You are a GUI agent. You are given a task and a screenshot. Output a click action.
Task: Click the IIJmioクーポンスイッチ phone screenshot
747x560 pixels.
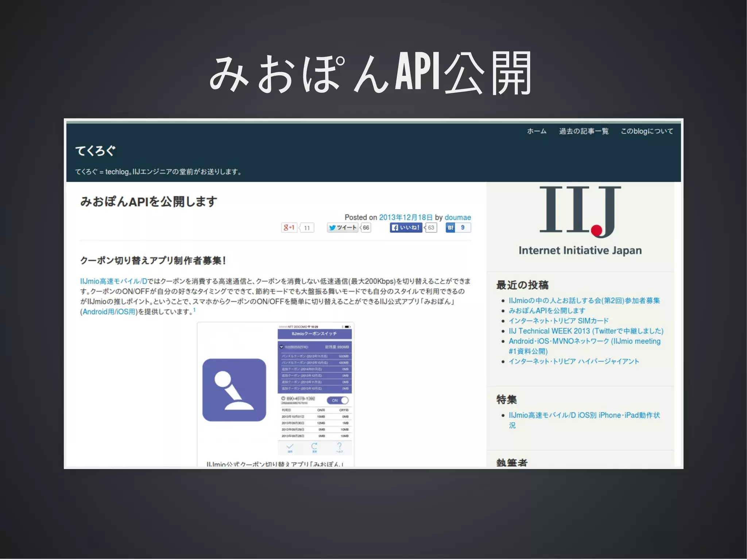(315, 389)
